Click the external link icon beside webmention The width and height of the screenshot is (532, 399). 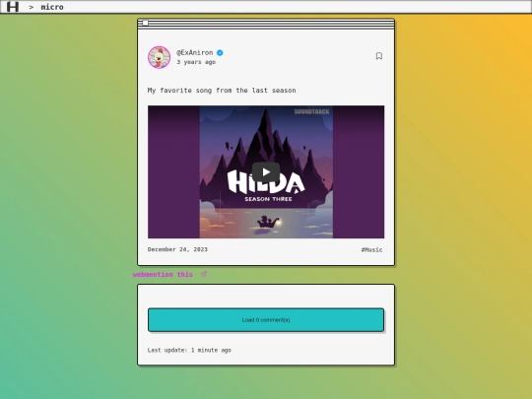tap(204, 274)
